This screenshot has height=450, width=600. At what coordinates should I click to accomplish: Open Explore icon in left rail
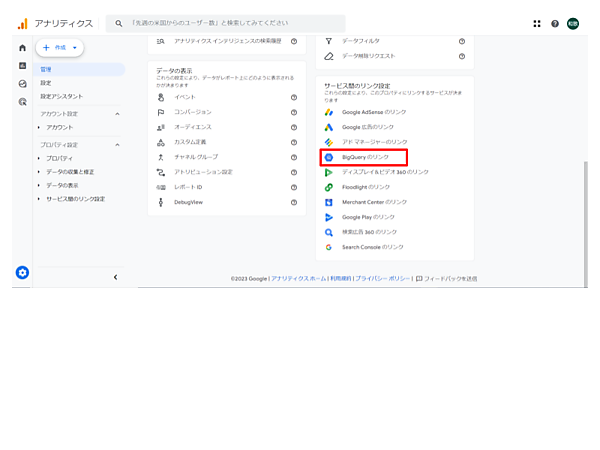(x=23, y=84)
